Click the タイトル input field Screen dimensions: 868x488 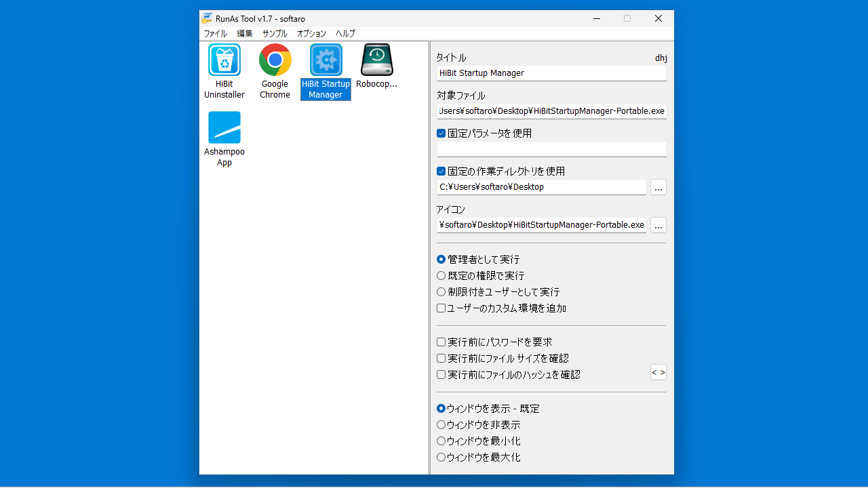(x=552, y=73)
